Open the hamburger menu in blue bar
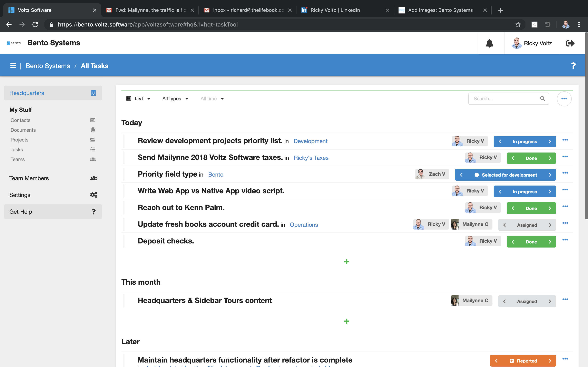The width and height of the screenshot is (588, 367). 13,66
